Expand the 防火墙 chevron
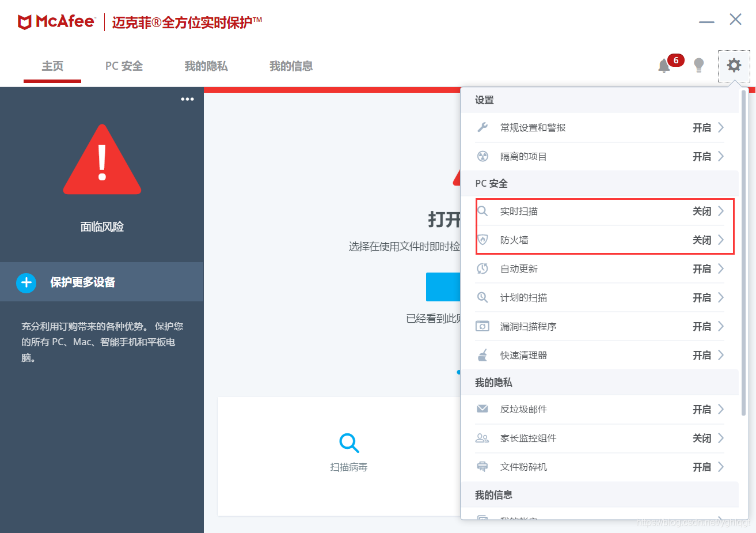This screenshot has height=533, width=756. click(x=721, y=240)
